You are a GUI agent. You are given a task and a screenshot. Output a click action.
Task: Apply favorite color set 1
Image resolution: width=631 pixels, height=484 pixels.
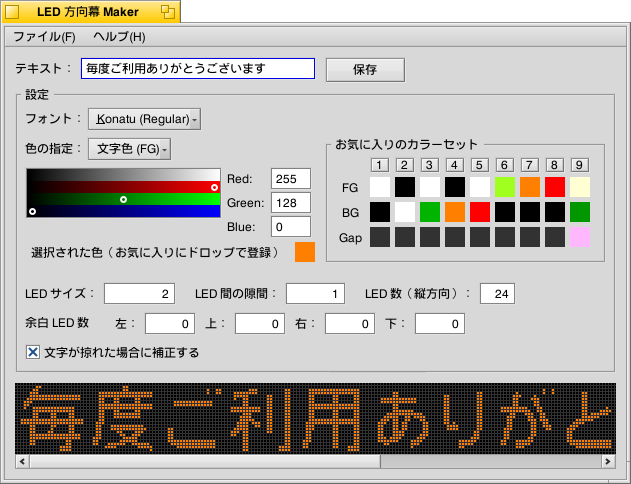(379, 165)
